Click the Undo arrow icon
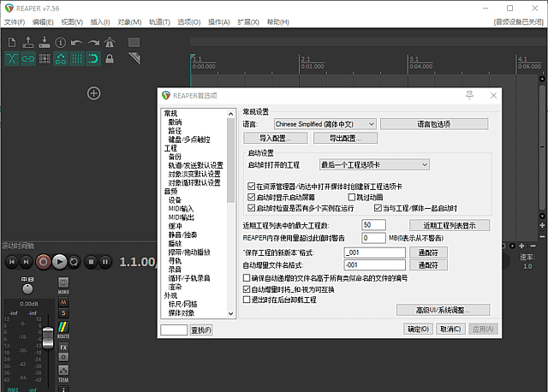This screenshot has height=392, width=548. click(76, 42)
